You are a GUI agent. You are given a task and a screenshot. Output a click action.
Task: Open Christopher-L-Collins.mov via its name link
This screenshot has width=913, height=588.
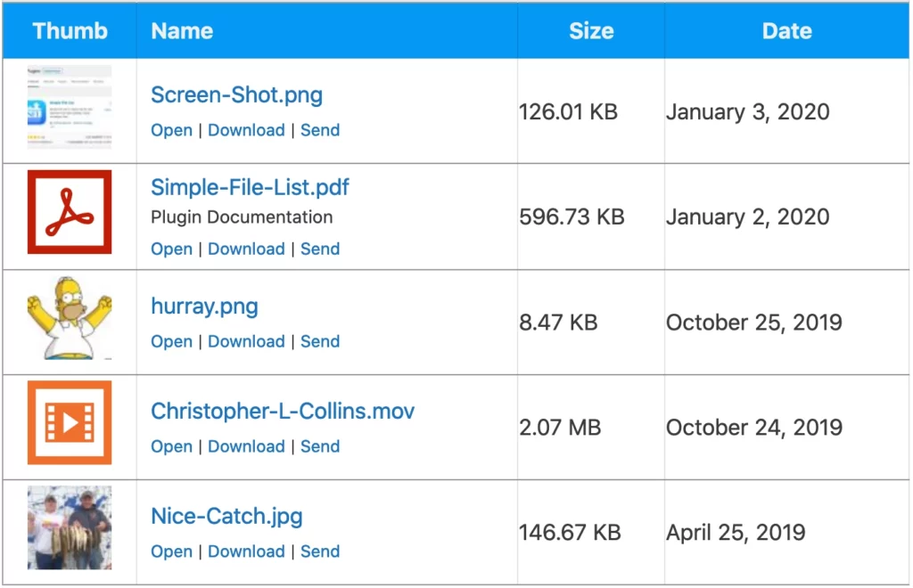pos(283,411)
